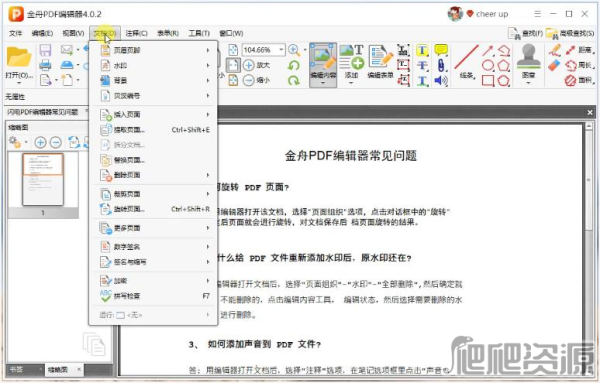The width and height of the screenshot is (600, 383).
Task: Open the hamburger menu beside cheer up
Action: (x=538, y=14)
